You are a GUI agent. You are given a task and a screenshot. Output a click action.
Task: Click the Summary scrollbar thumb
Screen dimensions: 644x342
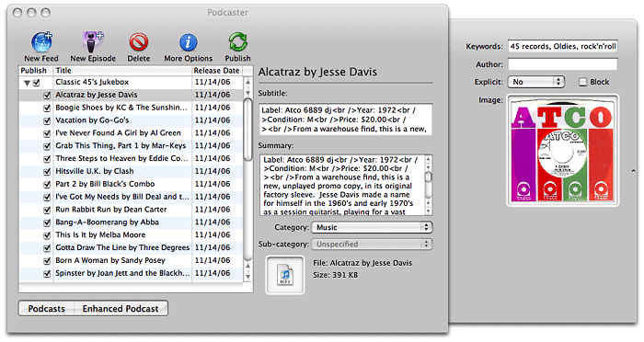click(429, 177)
